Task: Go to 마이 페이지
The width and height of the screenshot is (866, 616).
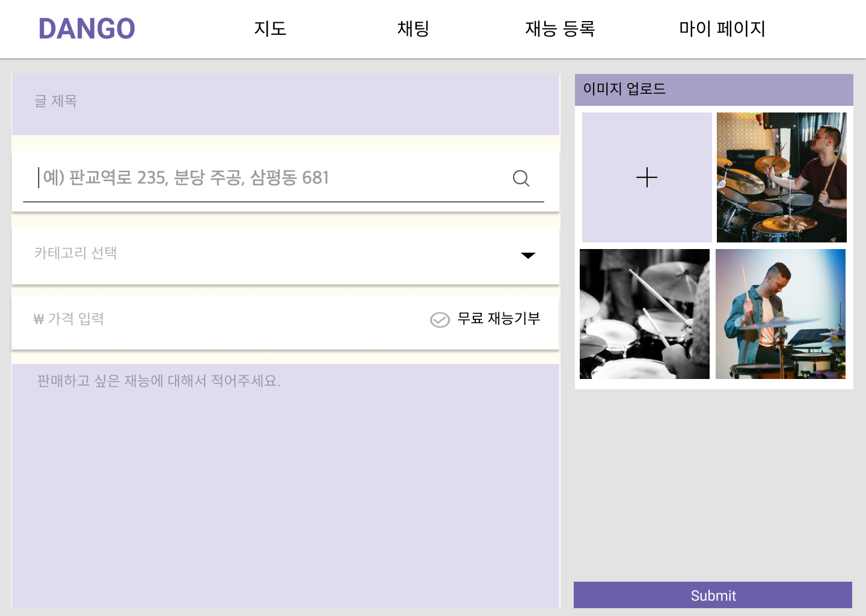Action: coord(723,28)
